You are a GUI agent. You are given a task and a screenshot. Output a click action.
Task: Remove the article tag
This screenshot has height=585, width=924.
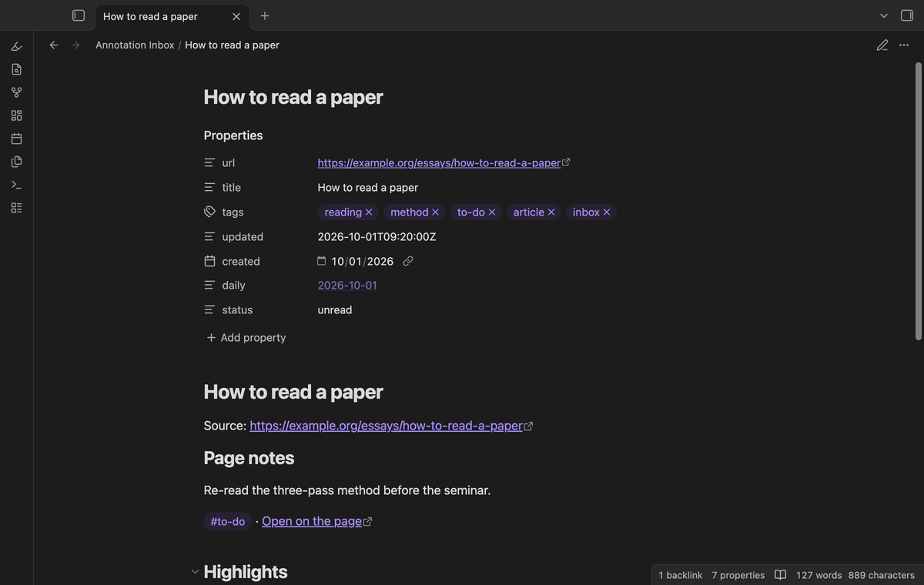click(551, 212)
